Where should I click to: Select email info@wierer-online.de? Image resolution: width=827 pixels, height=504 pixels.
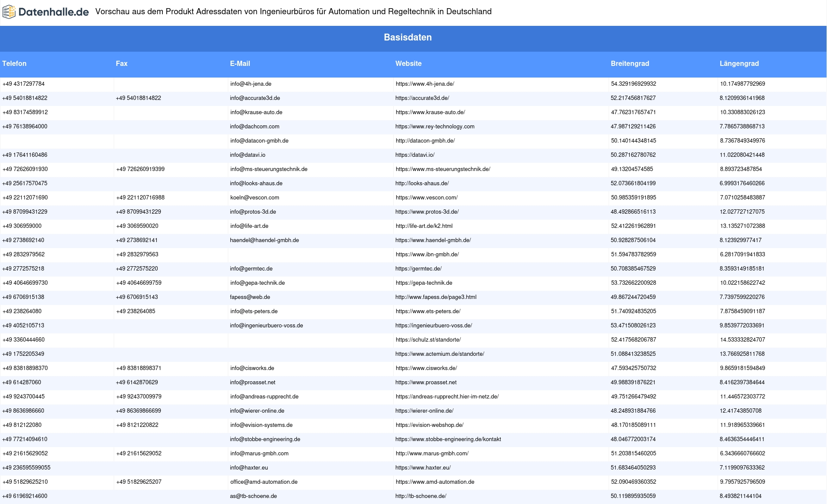(x=257, y=411)
